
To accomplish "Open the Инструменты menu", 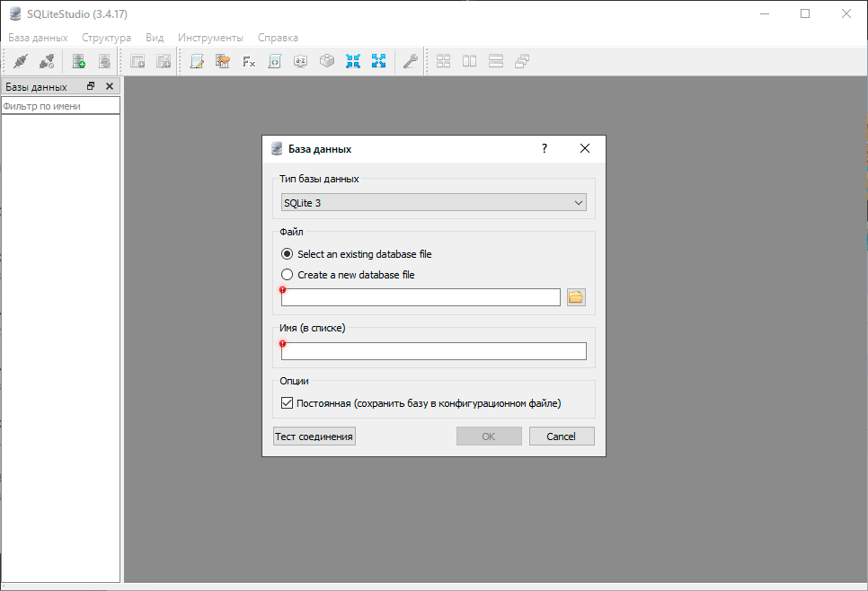I will pyautogui.click(x=210, y=38).
